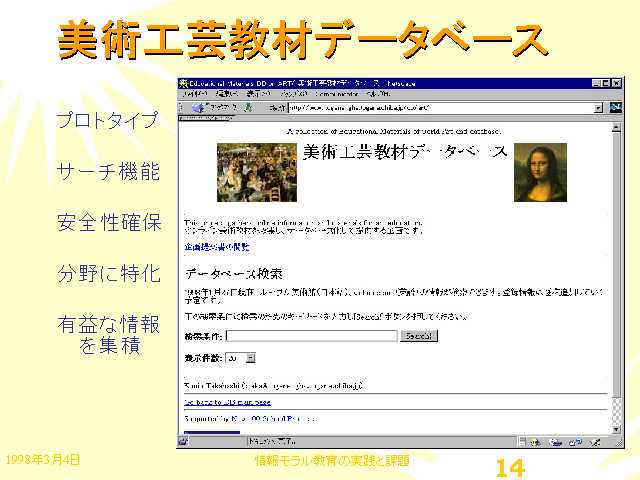Click the vertical scrollbar down arrow
Viewport: 640px width, 480px height.
(x=616, y=429)
